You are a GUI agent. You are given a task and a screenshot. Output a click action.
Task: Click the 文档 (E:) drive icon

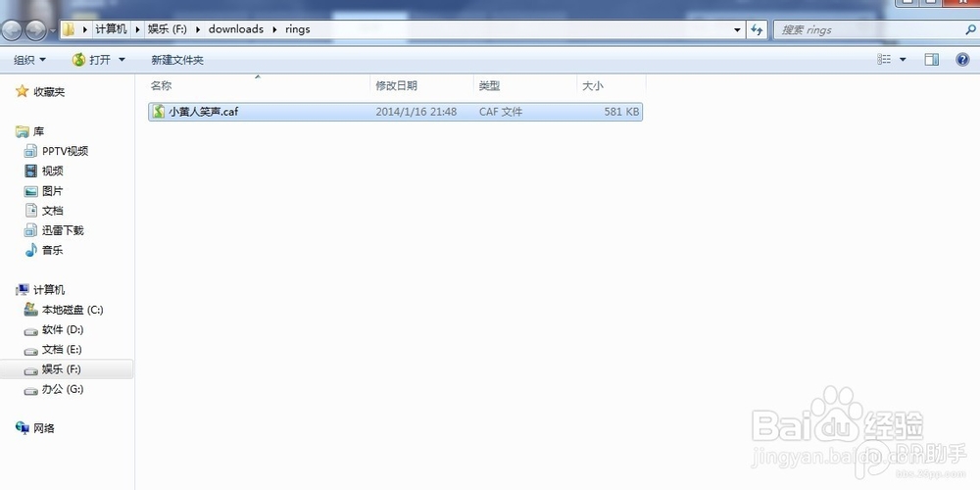point(30,351)
